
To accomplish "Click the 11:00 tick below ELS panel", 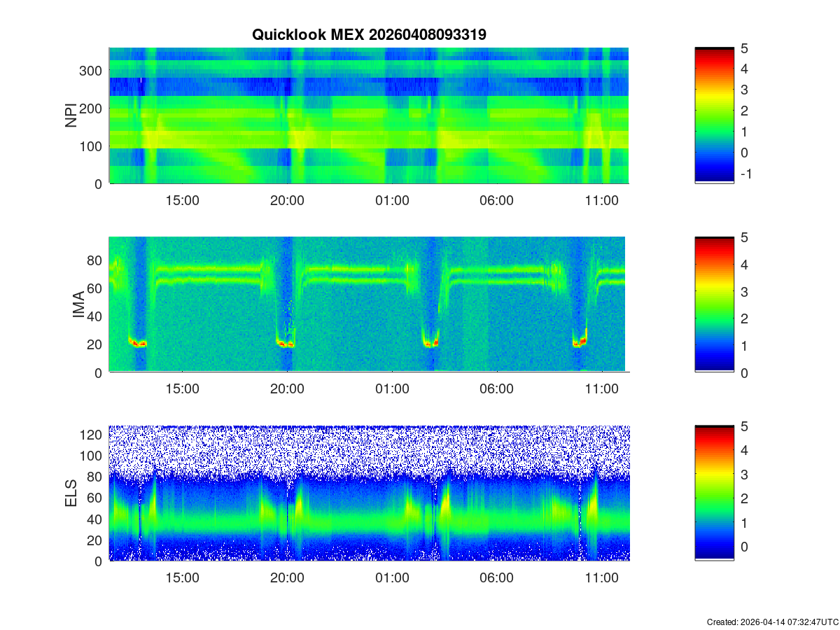I will [x=601, y=578].
